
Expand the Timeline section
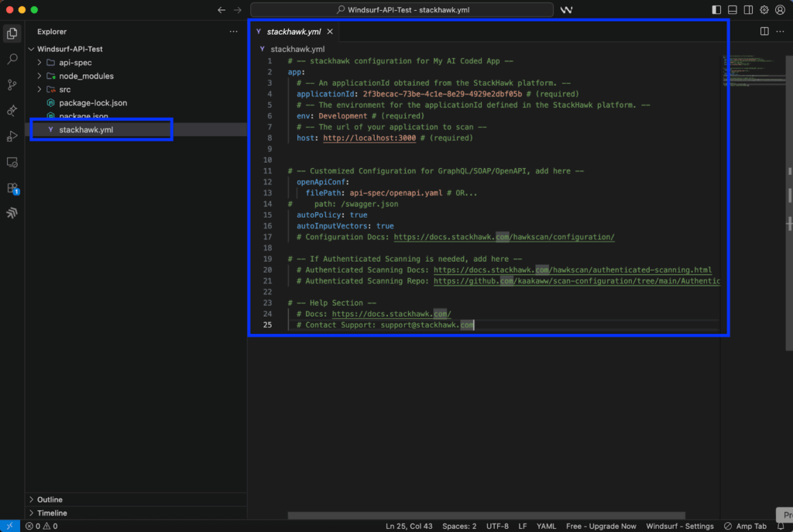coord(52,513)
